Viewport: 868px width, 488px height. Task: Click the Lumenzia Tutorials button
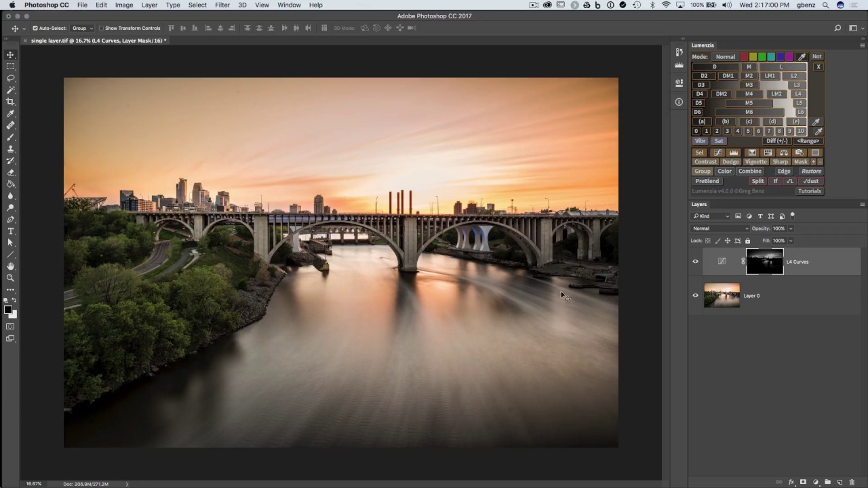pyautogui.click(x=809, y=191)
